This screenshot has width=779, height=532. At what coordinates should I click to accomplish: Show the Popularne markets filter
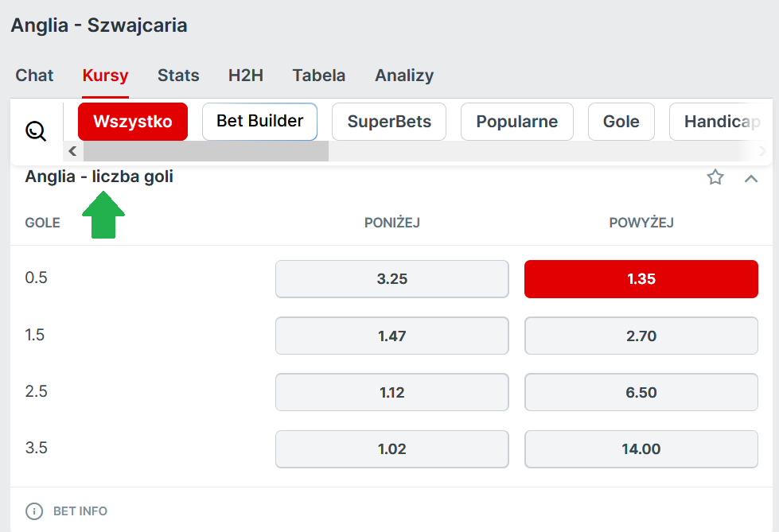pyautogui.click(x=517, y=122)
